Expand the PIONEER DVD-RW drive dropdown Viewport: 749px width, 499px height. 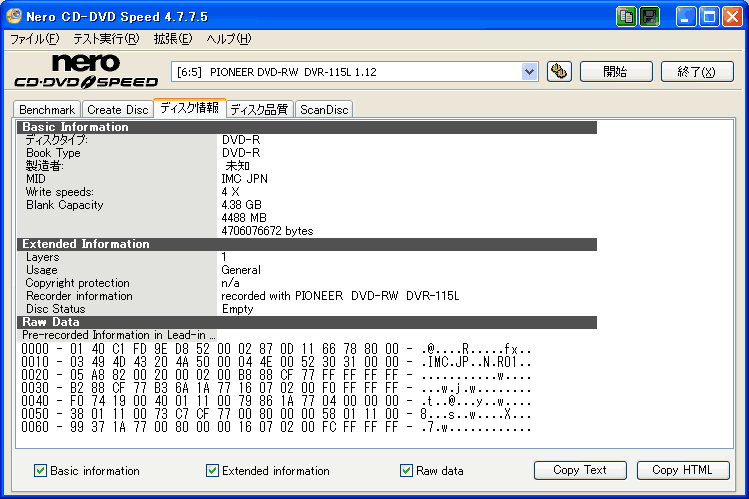529,72
